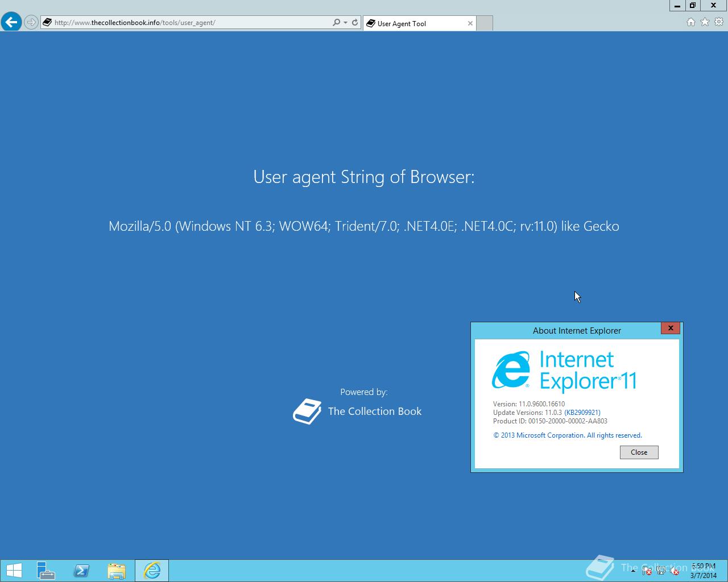
Task: Click the white book logo above the taskbar
Action: click(x=600, y=567)
